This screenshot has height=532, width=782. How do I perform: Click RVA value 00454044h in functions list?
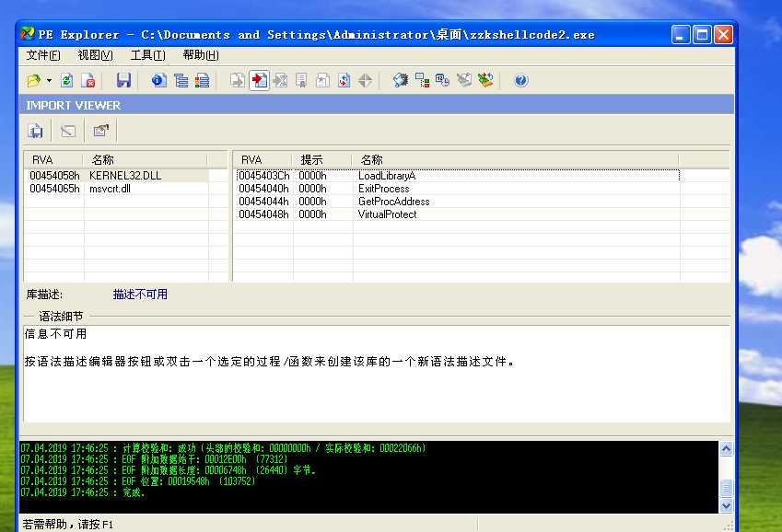[263, 202]
